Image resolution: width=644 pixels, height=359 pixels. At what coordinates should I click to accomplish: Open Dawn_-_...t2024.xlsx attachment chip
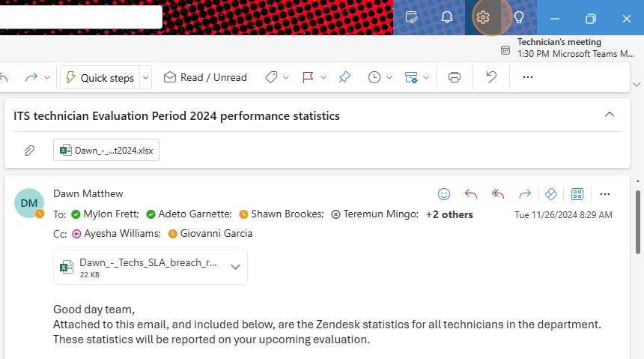(106, 151)
